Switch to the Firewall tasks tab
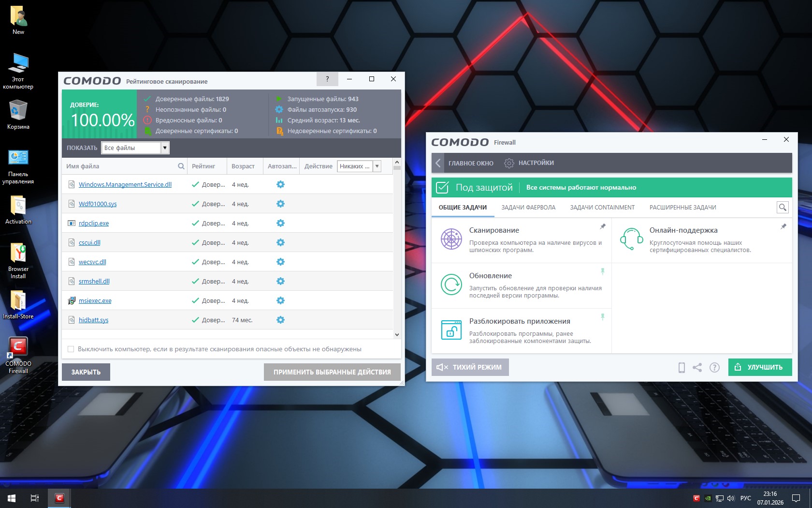Image resolution: width=812 pixels, height=508 pixels. pyautogui.click(x=528, y=208)
